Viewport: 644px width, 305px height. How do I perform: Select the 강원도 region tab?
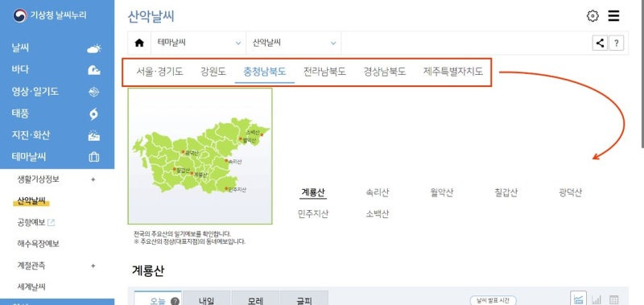click(213, 72)
